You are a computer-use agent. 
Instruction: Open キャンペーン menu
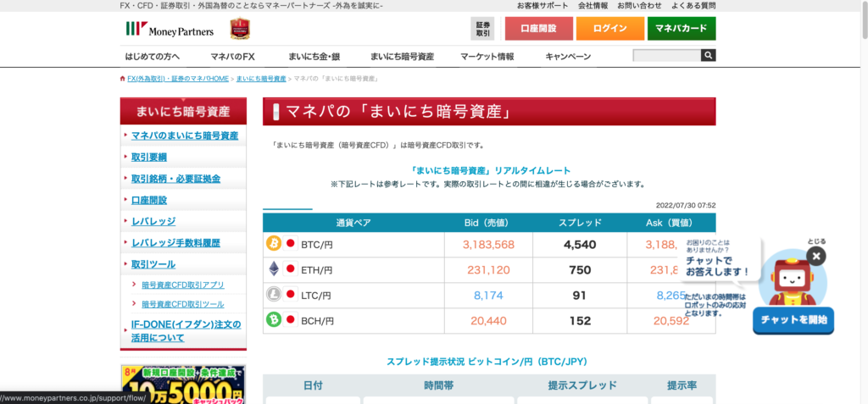pyautogui.click(x=568, y=57)
